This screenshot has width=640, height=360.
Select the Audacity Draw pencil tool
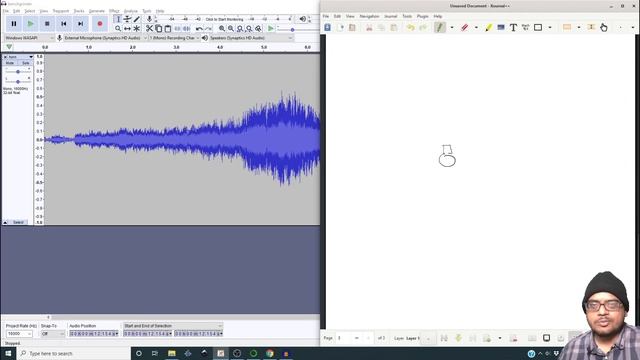(x=137, y=19)
